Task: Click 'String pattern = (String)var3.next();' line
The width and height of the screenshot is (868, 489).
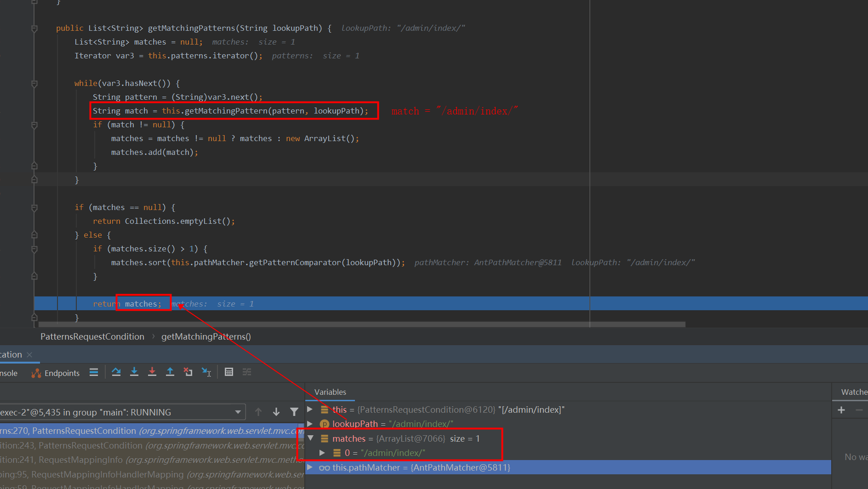Action: 177,97
